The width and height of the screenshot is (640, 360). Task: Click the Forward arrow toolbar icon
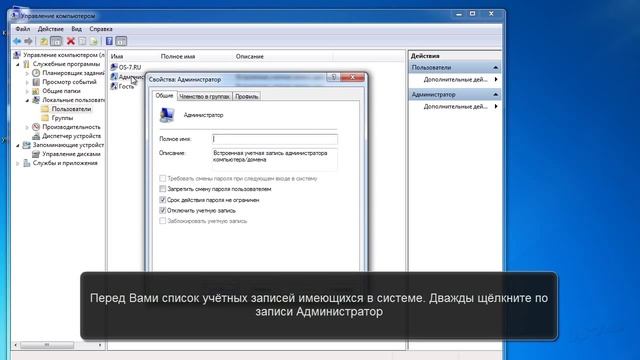pos(28,41)
